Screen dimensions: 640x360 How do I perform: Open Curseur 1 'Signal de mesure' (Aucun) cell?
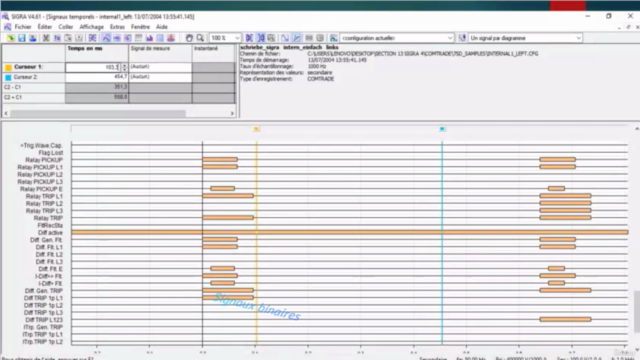click(160, 67)
